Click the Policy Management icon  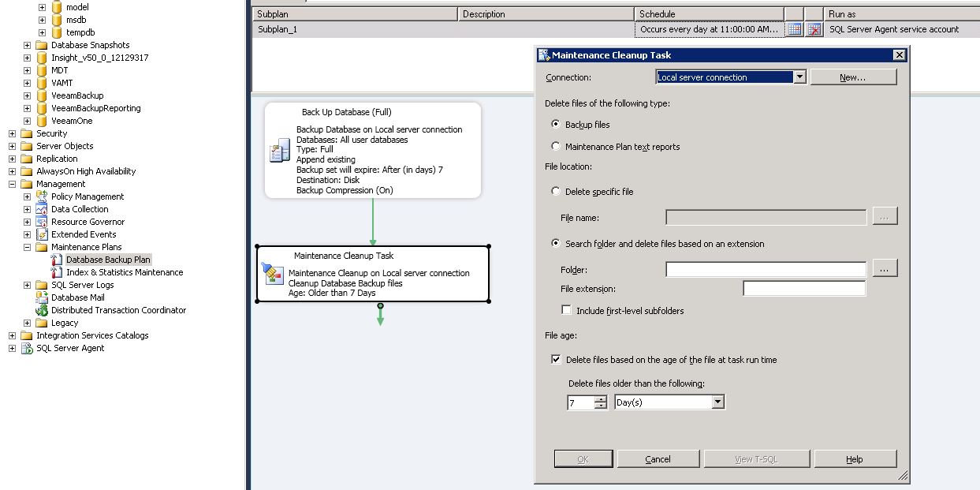click(42, 196)
